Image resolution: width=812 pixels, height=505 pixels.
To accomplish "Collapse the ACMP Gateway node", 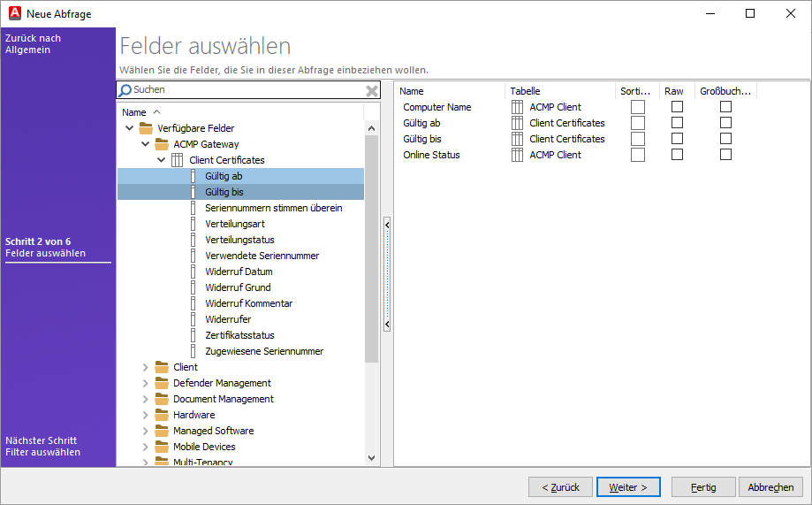I will coord(146,144).
